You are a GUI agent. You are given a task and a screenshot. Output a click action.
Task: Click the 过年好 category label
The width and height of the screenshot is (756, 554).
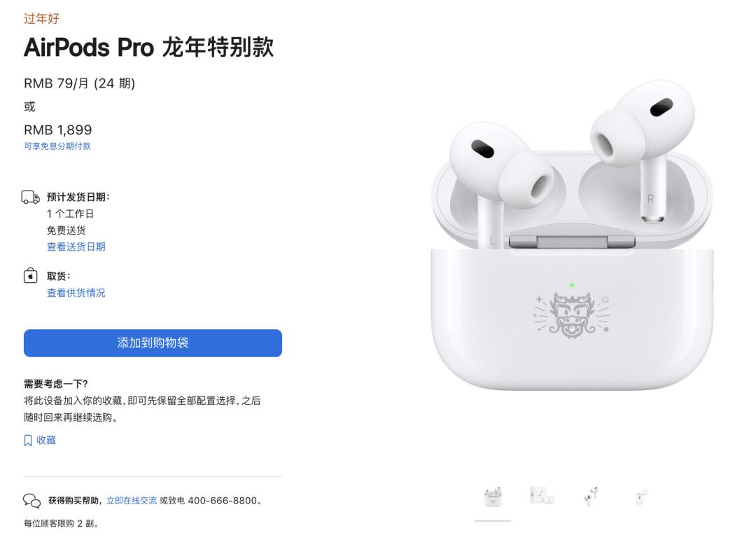click(x=41, y=18)
